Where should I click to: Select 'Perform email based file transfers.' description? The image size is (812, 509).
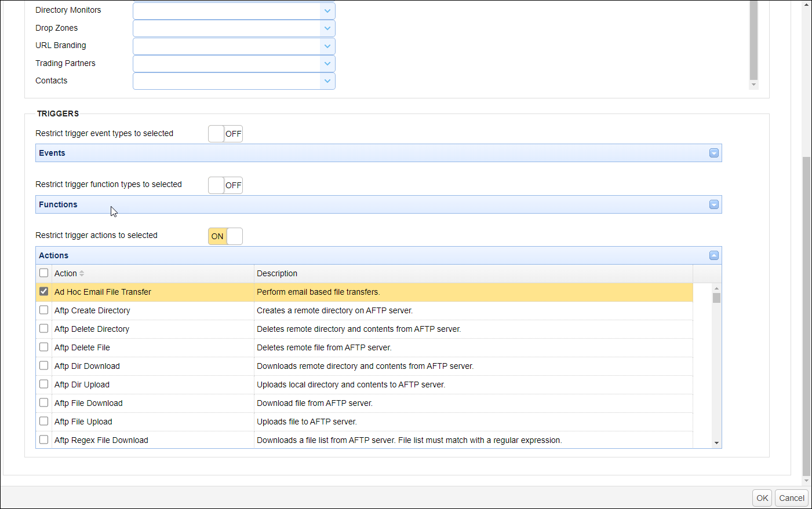pos(318,292)
